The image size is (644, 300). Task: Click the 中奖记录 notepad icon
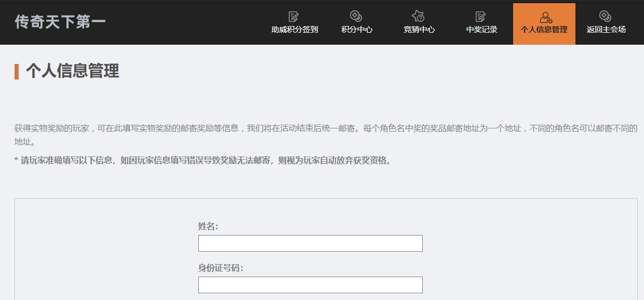click(x=481, y=17)
